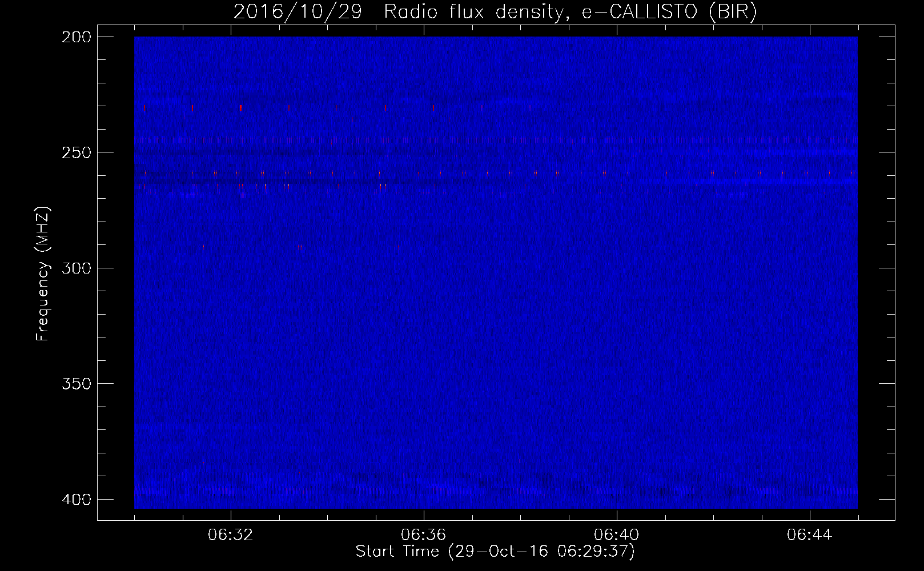Click the 200 frequency tick label
This screenshot has height=571, width=924.
pos(76,37)
